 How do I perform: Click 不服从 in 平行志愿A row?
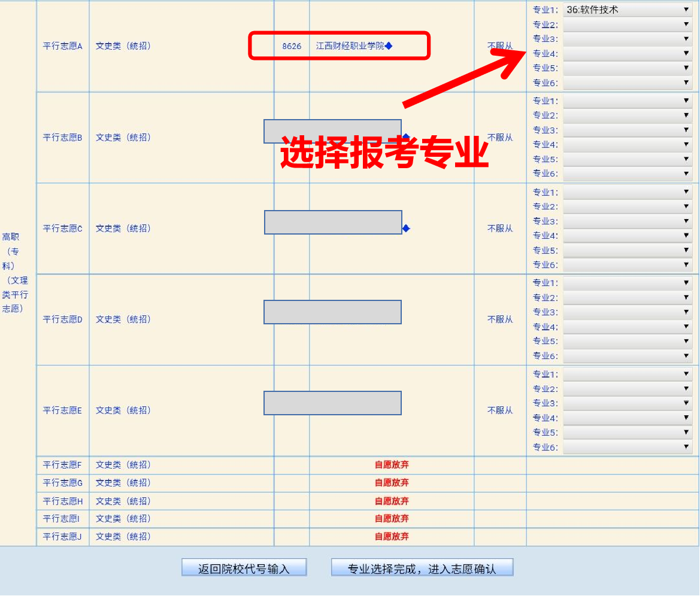(500, 46)
